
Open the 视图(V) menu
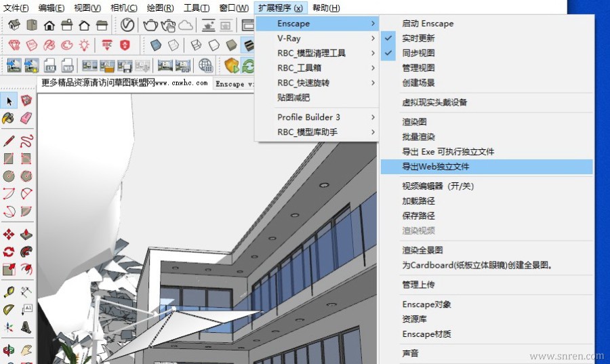coord(87,7)
